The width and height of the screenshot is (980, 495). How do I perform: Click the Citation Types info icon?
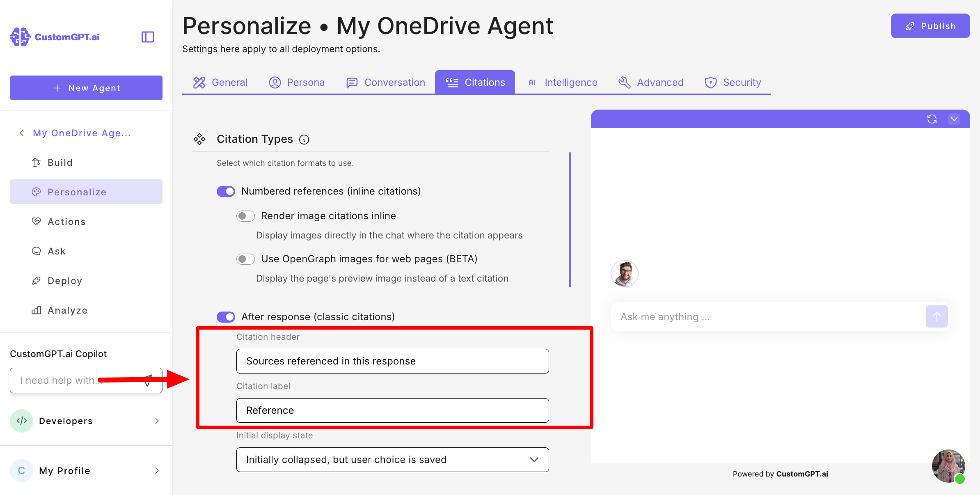[x=304, y=140]
